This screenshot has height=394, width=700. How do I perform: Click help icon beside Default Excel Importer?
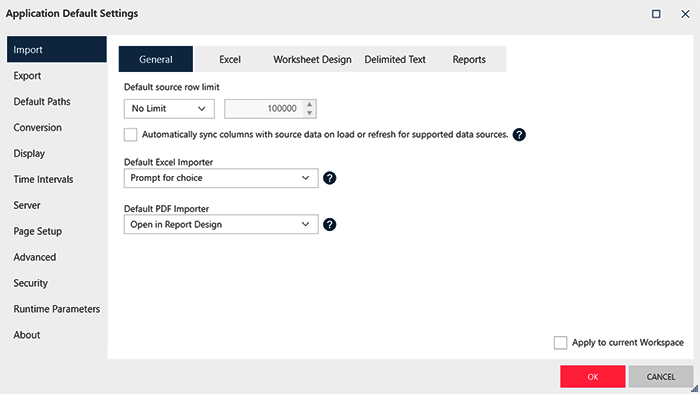[329, 178]
